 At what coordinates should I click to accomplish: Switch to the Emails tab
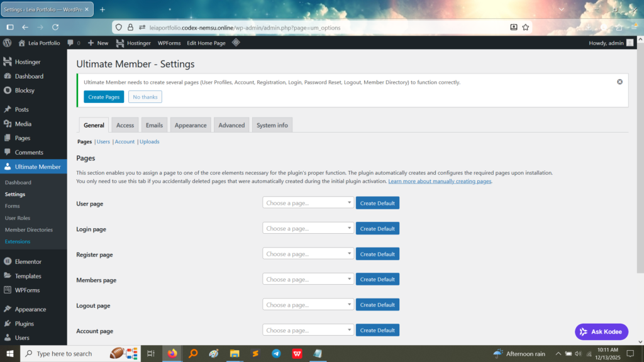tap(154, 125)
